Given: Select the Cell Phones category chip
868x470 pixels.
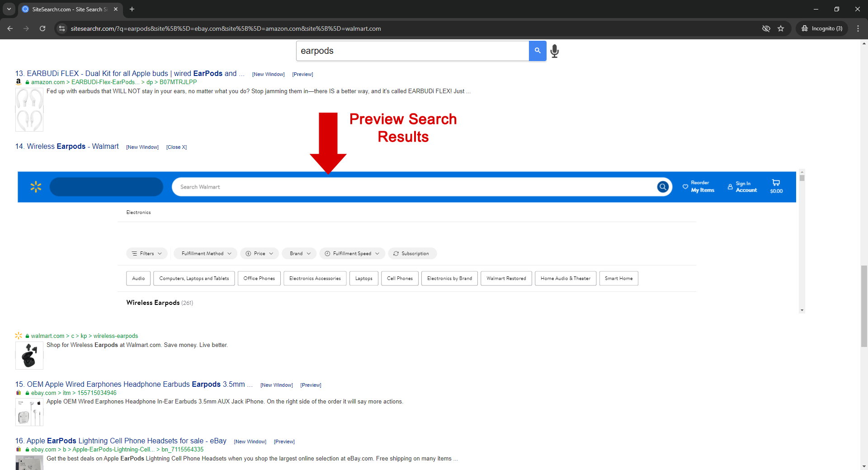Looking at the screenshot, I should click(x=400, y=278).
